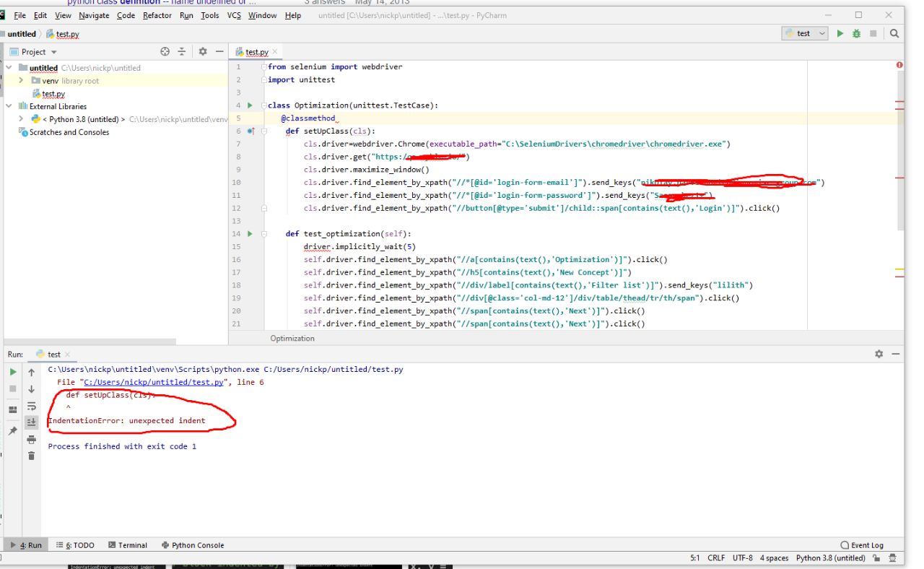
Task: Fold the import block at line 1
Action: coord(265,66)
